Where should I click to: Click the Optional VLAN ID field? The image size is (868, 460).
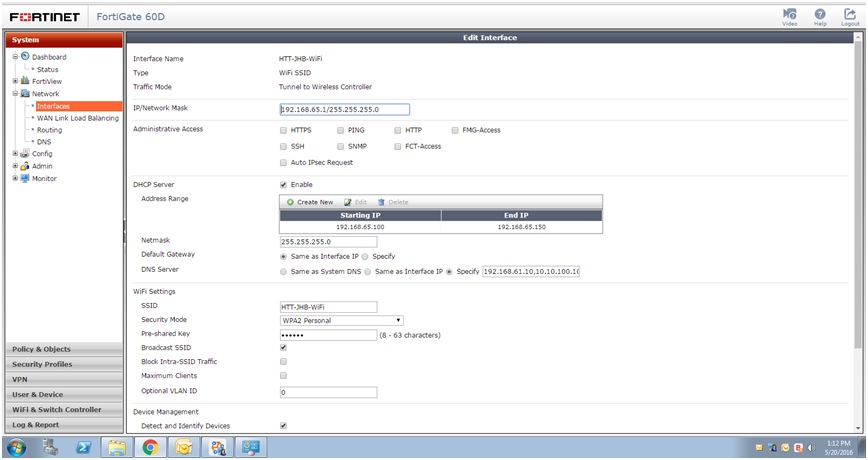point(328,392)
